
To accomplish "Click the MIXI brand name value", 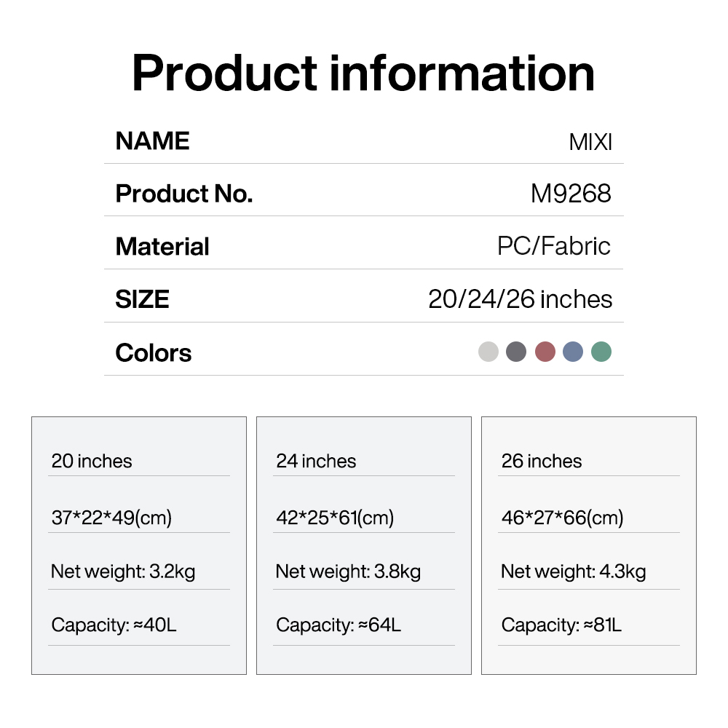I will pos(590,141).
